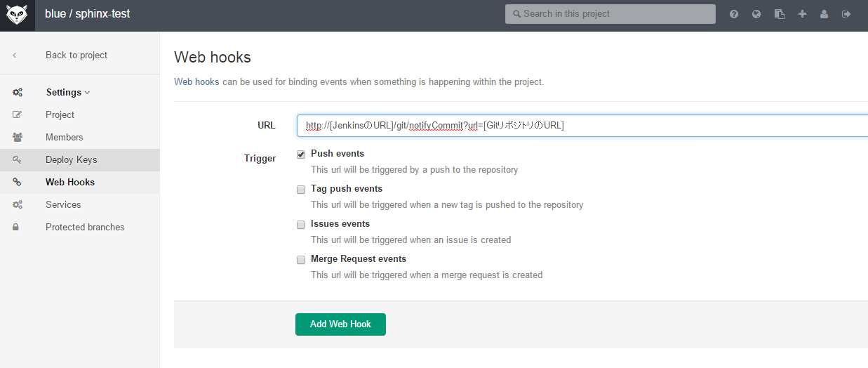The height and width of the screenshot is (368, 868).
Task: Click the back arrow beside Back to project
Action: click(x=15, y=55)
